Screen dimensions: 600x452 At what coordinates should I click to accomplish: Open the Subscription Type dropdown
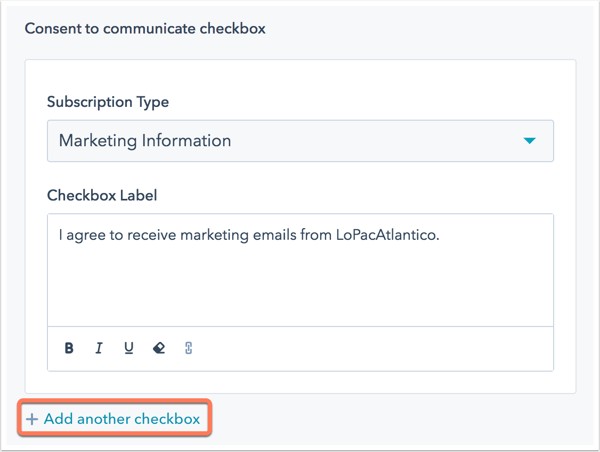pos(300,141)
